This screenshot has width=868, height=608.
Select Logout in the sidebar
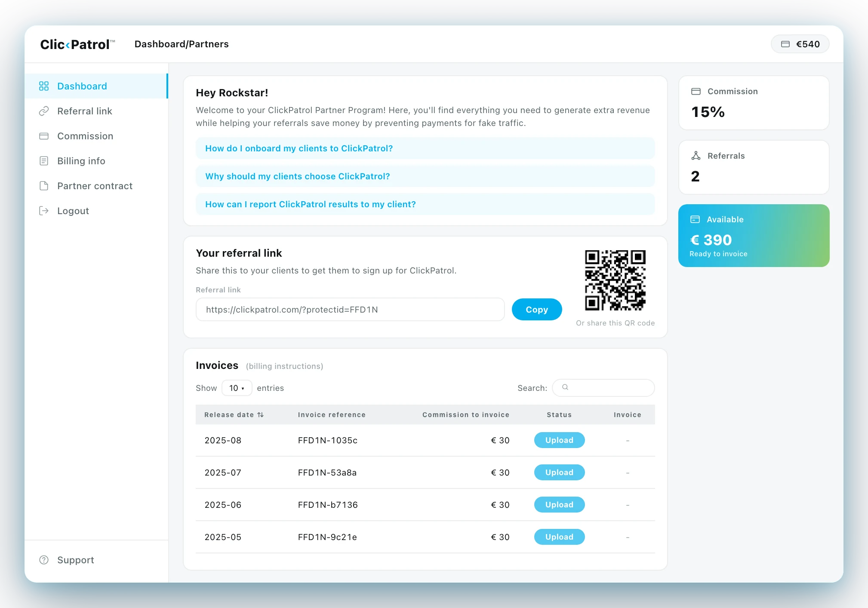(96, 211)
